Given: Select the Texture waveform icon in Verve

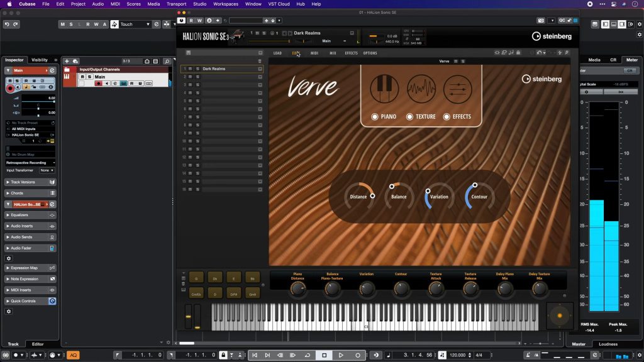Looking at the screenshot, I should (421, 89).
